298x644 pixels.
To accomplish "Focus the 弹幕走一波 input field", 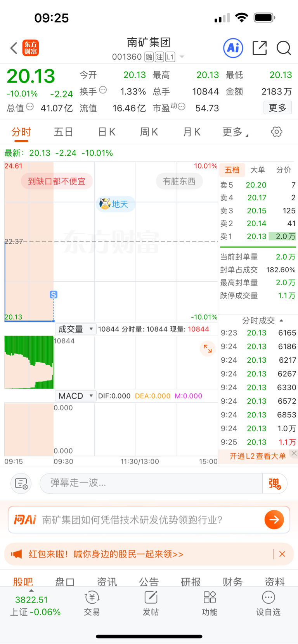I will pyautogui.click(x=151, y=483).
